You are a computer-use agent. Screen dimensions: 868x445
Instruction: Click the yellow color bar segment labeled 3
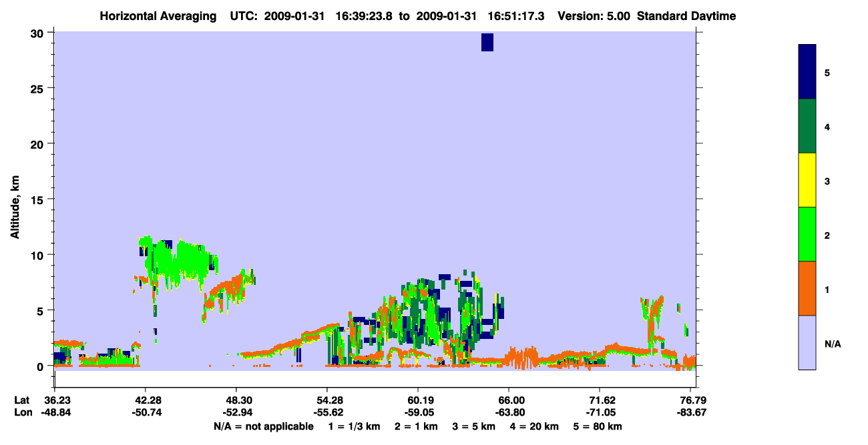[807, 180]
